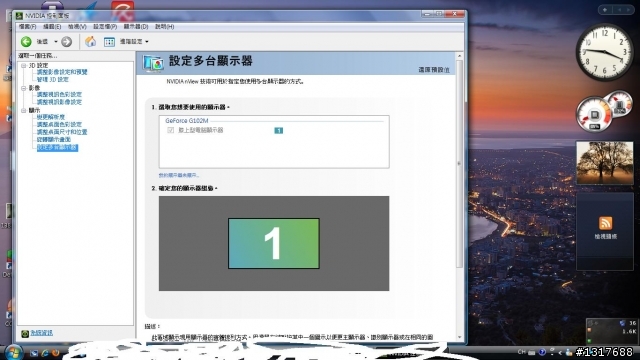Click the multiple displays header icon
Image resolution: width=640 pixels, height=360 pixels.
153,63
